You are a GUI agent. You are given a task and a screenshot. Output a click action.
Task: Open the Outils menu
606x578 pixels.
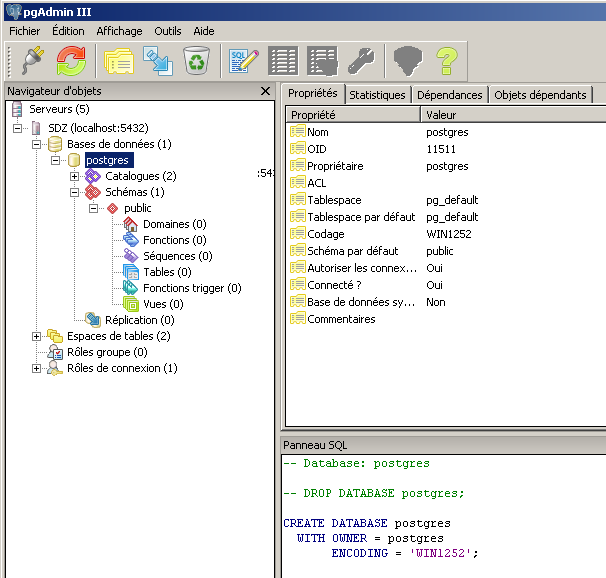[x=168, y=31]
